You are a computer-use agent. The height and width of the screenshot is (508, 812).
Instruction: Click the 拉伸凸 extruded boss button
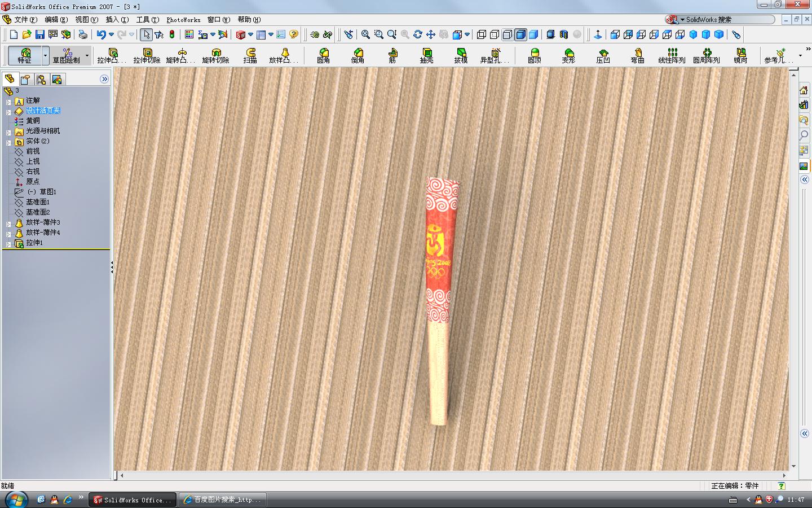112,55
